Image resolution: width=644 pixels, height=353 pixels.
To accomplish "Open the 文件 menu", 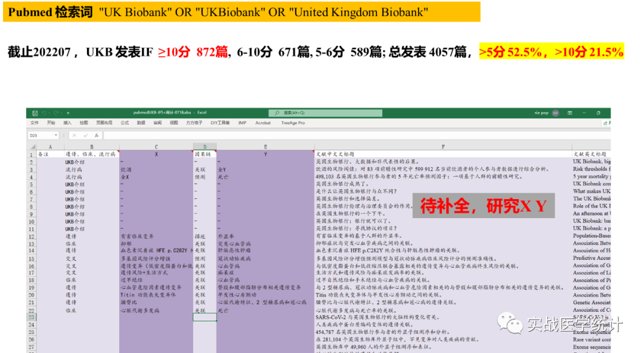I will coord(35,123).
